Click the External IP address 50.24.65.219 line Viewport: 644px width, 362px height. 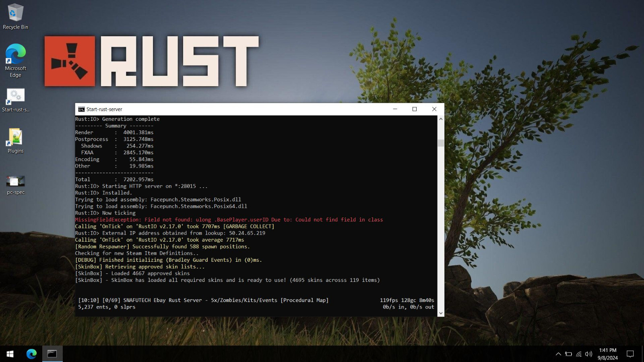pyautogui.click(x=170, y=233)
